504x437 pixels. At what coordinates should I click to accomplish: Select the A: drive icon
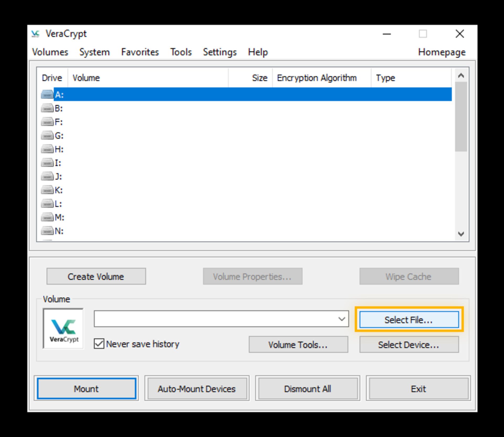47,94
